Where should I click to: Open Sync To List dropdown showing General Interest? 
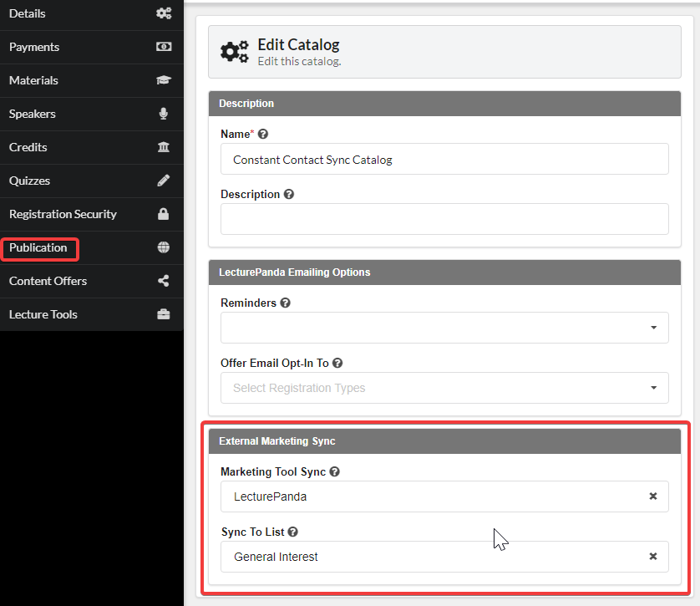pos(444,557)
